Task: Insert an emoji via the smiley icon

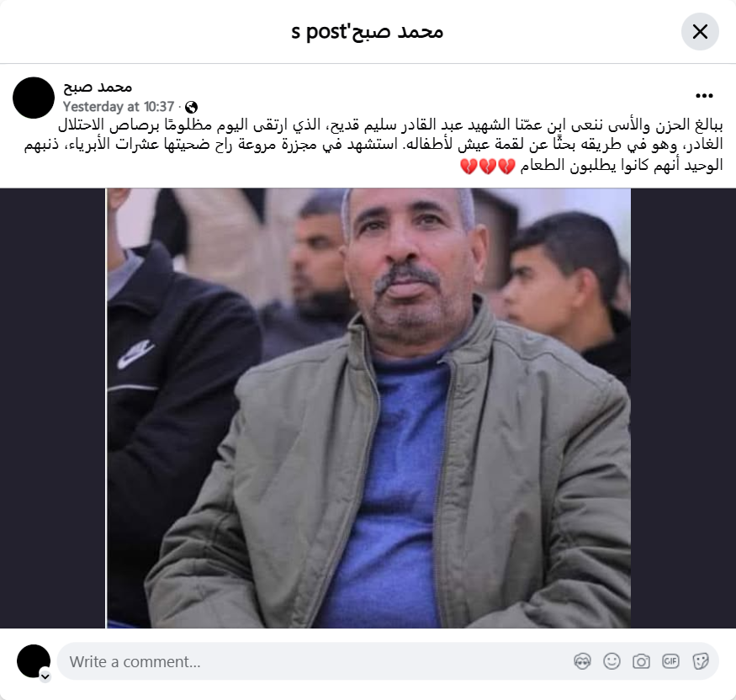Action: [612, 661]
